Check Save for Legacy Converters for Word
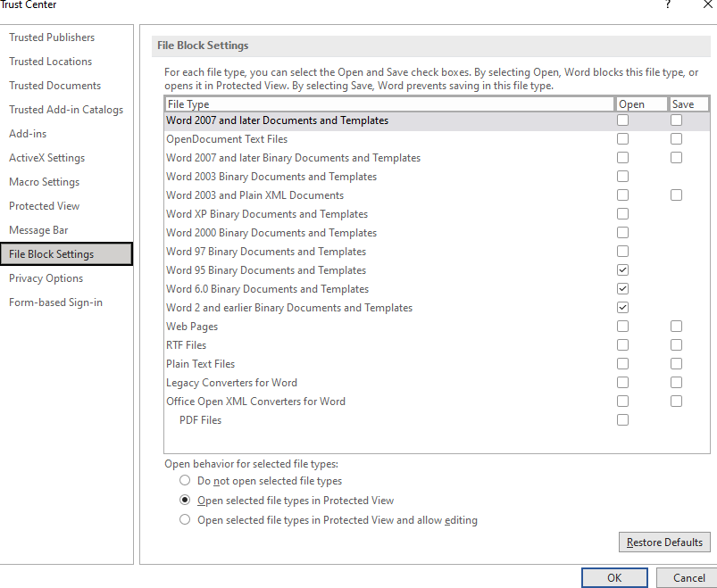The image size is (717, 588). click(x=676, y=383)
